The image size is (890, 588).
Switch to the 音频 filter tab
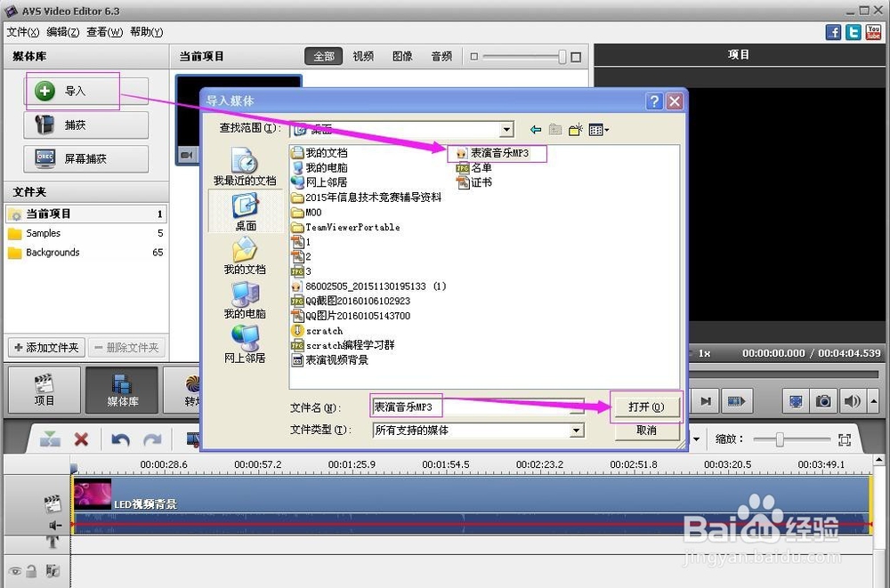point(441,56)
